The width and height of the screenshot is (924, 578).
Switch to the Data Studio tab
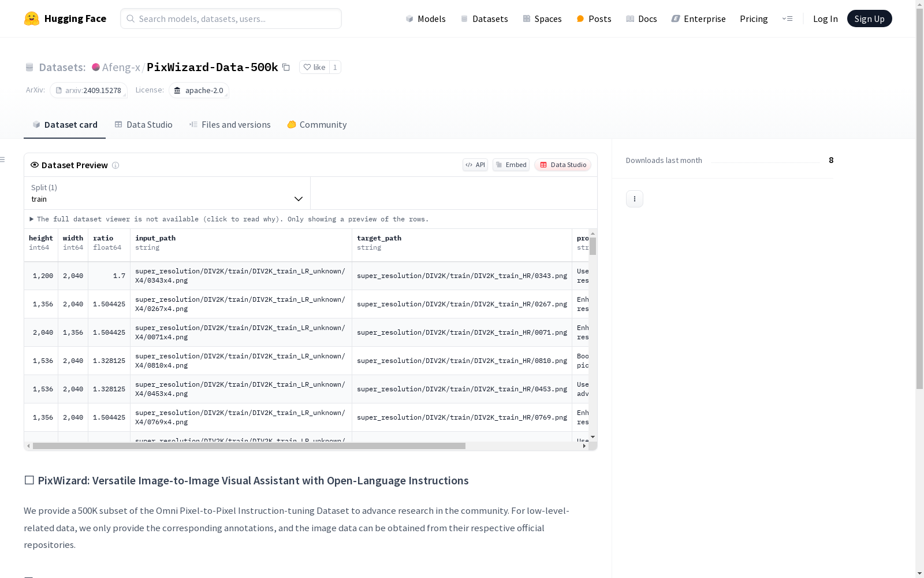click(143, 125)
